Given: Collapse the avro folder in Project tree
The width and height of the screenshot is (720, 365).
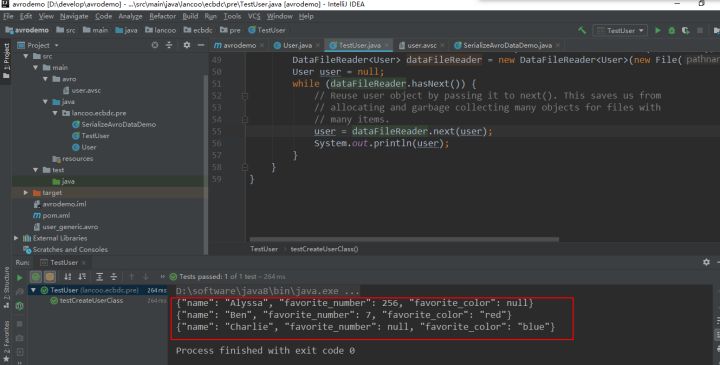Looking at the screenshot, I should 45,79.
